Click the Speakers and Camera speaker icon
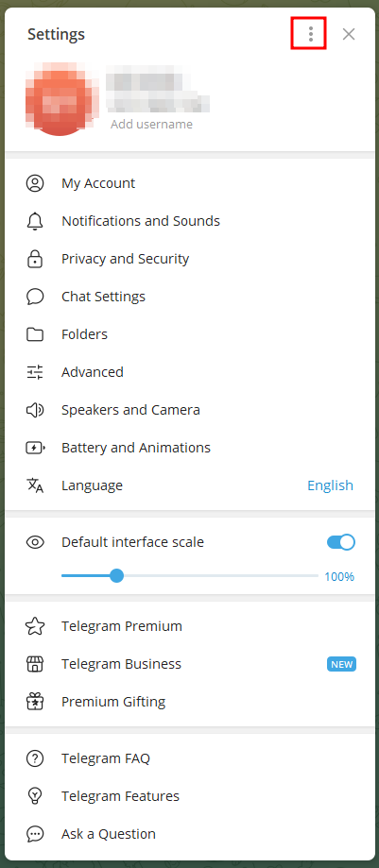The width and height of the screenshot is (379, 868). click(x=35, y=410)
